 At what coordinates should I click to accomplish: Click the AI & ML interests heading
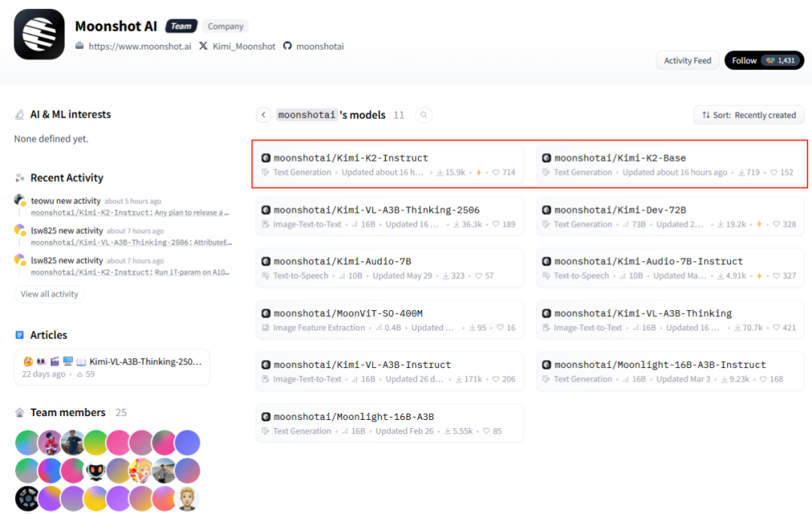71,114
